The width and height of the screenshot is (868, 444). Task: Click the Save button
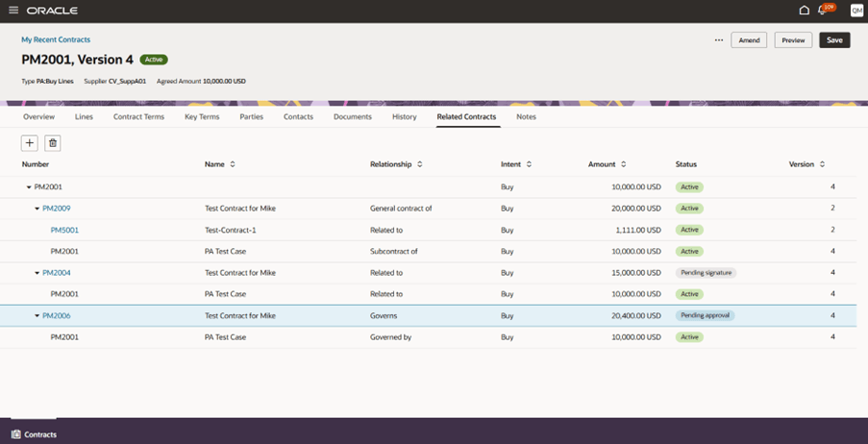click(x=834, y=40)
